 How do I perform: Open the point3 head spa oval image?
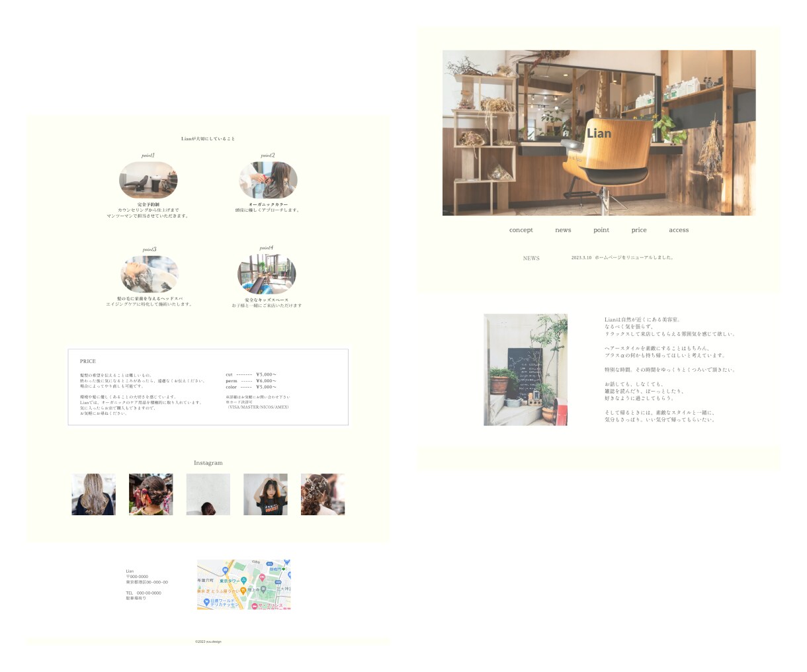click(x=149, y=274)
